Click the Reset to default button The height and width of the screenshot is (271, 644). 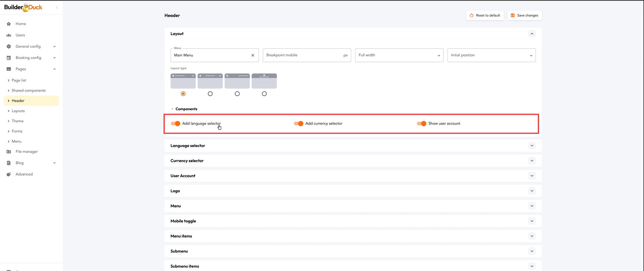click(x=485, y=15)
